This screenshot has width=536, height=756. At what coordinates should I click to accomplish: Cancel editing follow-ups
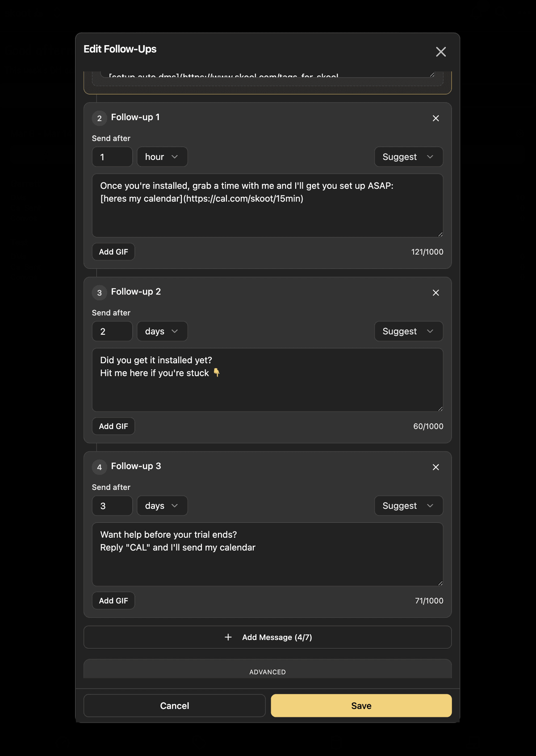click(174, 706)
